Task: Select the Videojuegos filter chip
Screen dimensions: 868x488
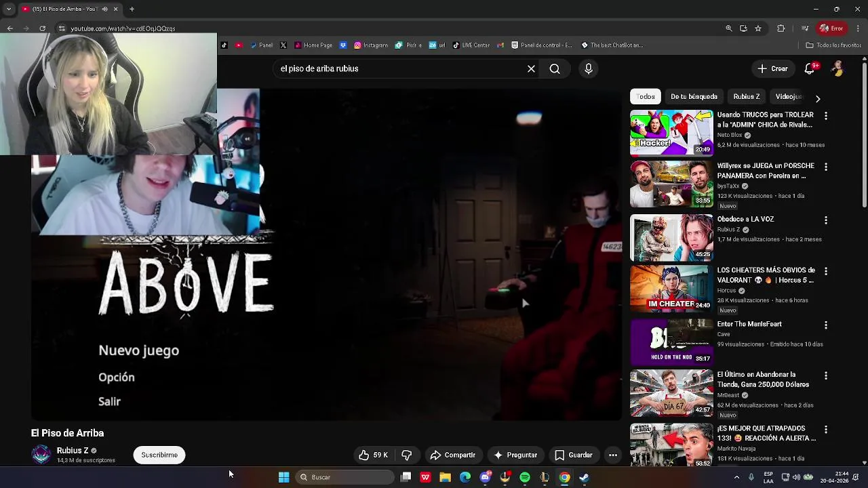Action: tap(789, 96)
